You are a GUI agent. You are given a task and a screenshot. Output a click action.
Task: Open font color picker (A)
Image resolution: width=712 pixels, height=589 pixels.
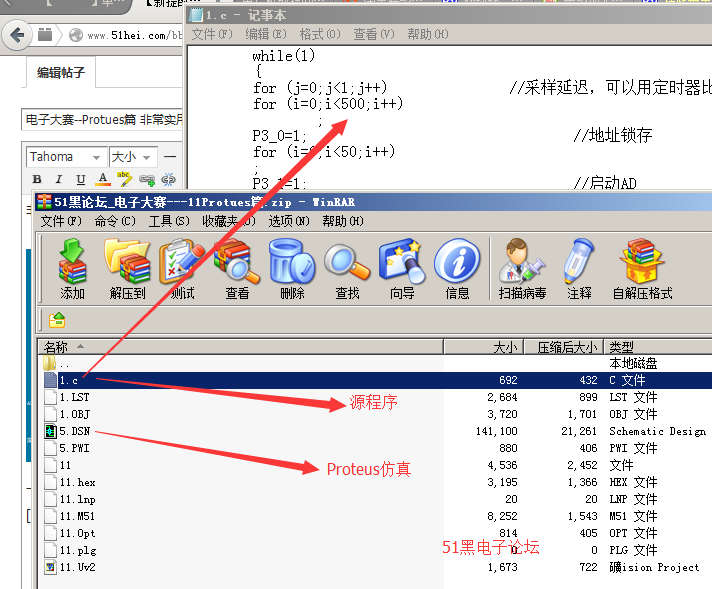pos(103,179)
